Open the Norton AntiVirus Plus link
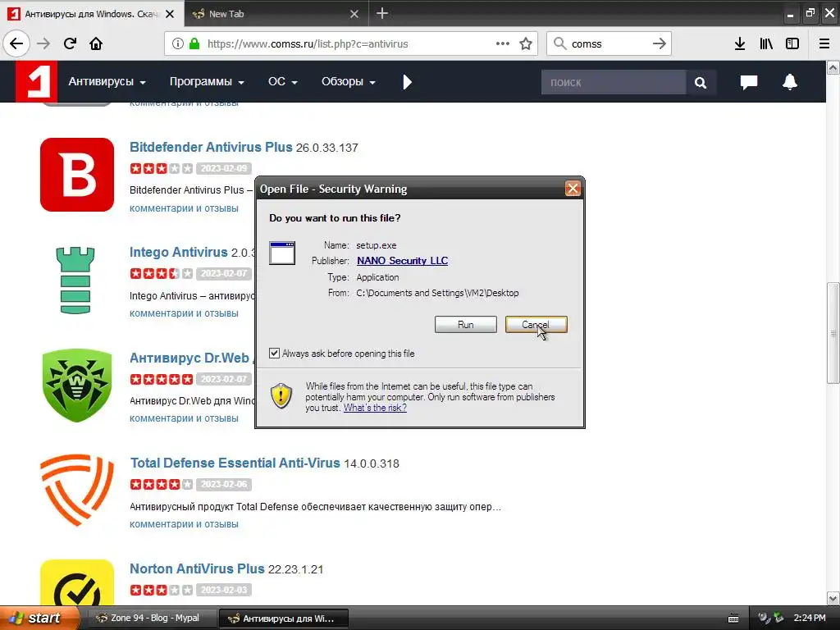The image size is (840, 630). (197, 568)
